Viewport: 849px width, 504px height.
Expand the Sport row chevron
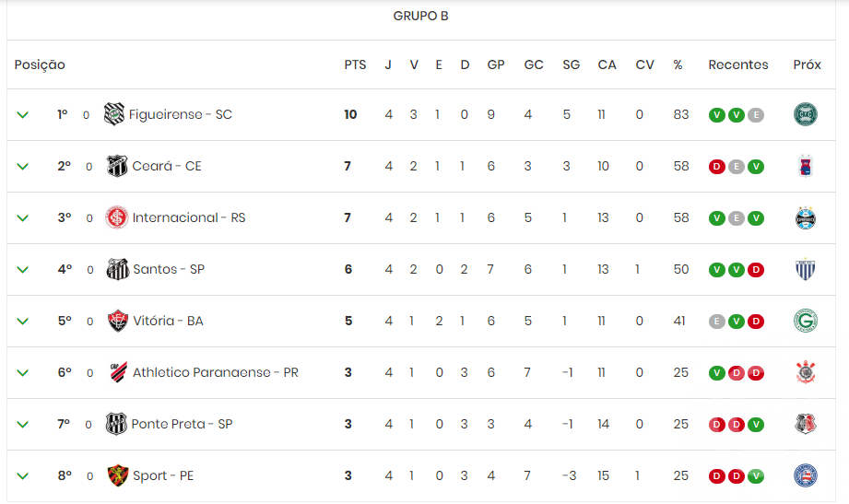point(23,475)
